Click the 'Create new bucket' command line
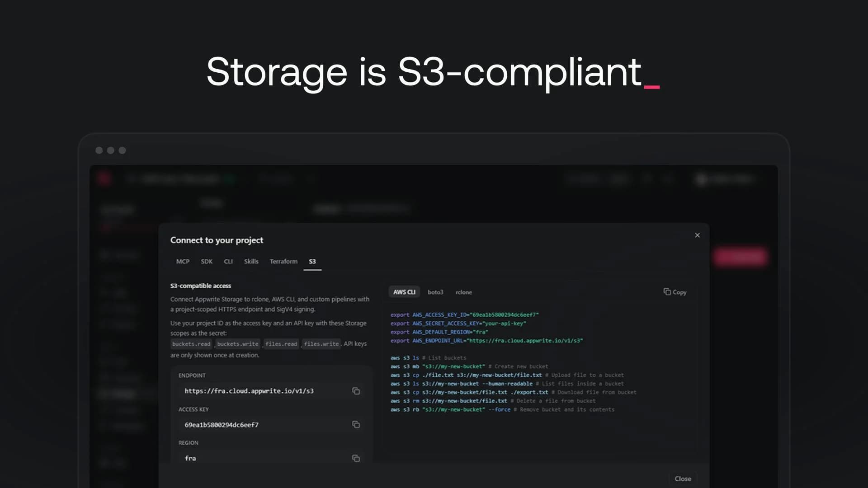Viewport: 868px width, 488px height. tap(469, 366)
